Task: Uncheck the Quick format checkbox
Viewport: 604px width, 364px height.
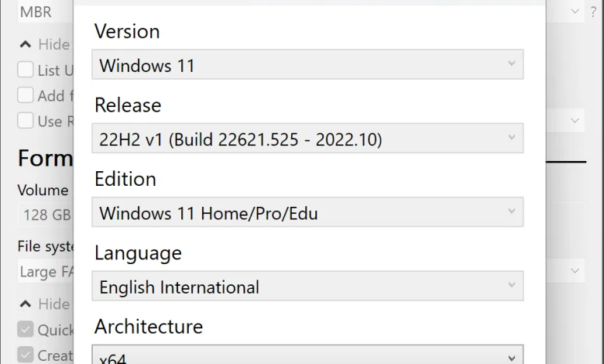Action: 26,330
